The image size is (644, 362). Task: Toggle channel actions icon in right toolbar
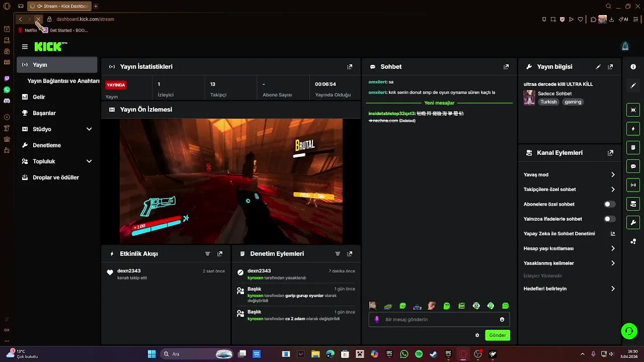click(633, 204)
